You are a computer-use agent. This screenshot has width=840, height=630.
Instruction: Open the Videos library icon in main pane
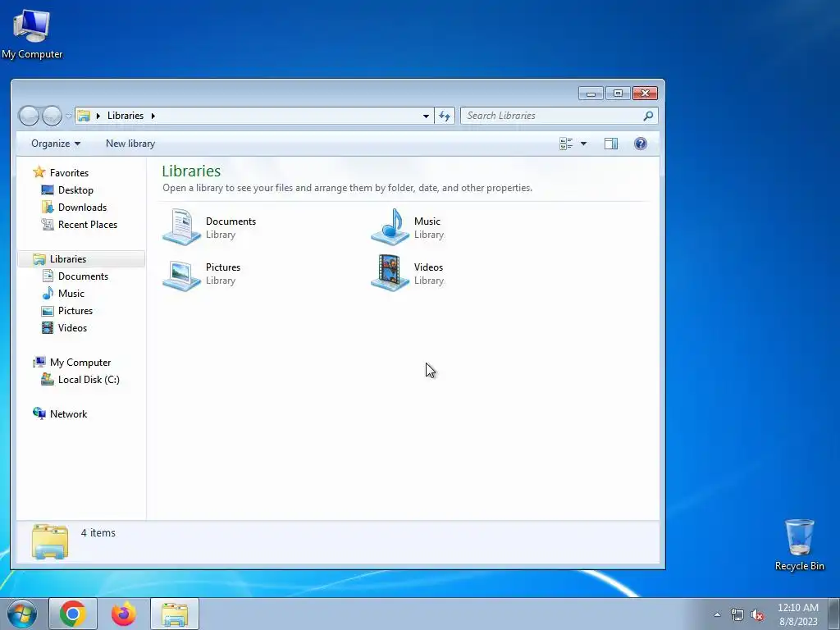pos(390,273)
